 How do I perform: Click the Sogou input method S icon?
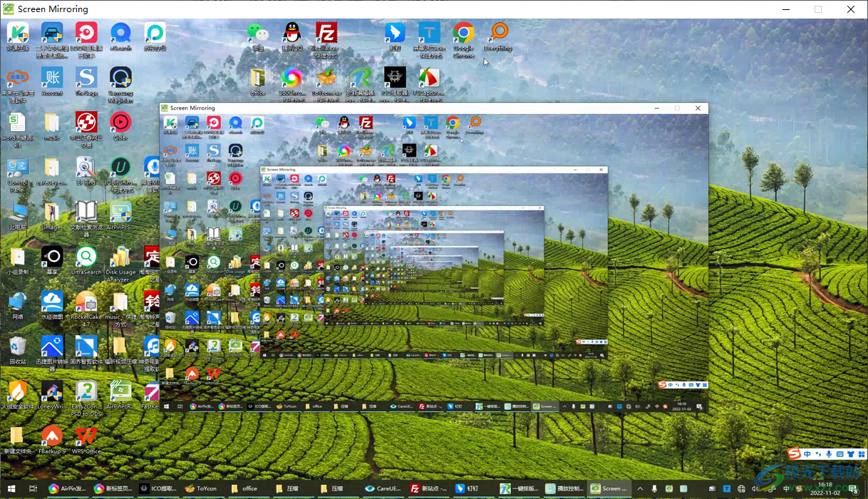tap(794, 454)
